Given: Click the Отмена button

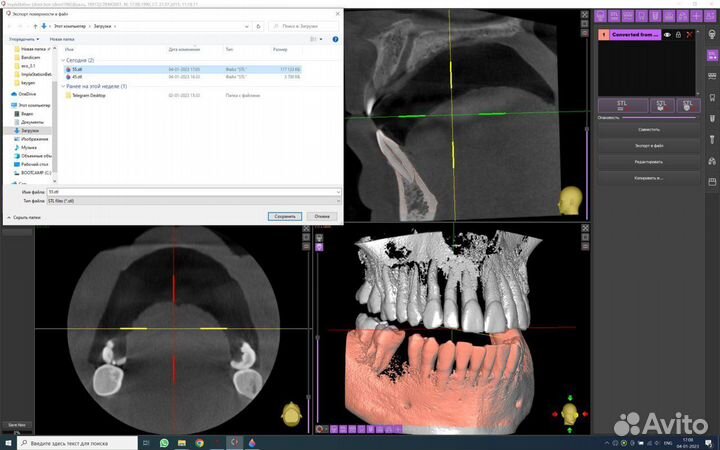Looking at the screenshot, I should 321,215.
